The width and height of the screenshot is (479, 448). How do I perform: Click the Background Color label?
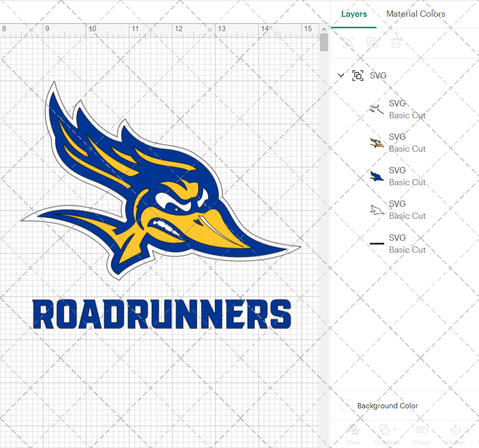coord(388,405)
